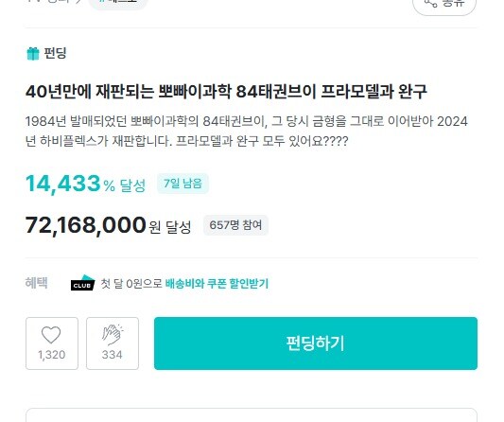Click the black CLUB badge icon
This screenshot has width=504, height=422.
[82, 283]
